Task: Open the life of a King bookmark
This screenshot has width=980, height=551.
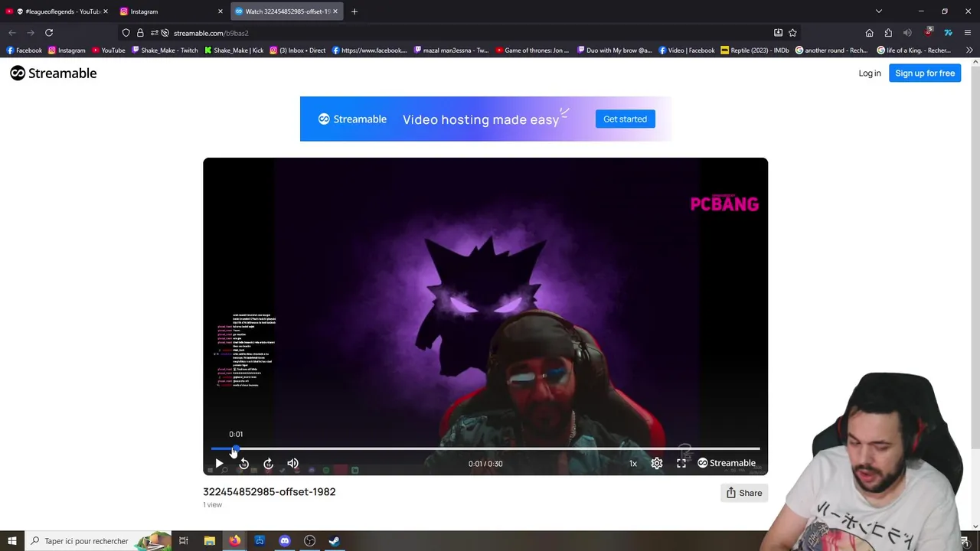Action: tap(913, 51)
